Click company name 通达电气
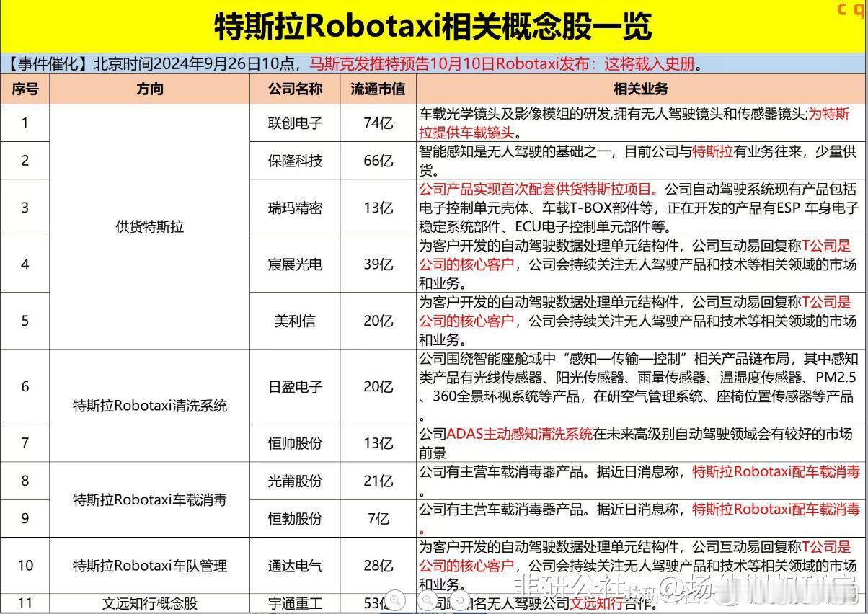 tap(295, 566)
